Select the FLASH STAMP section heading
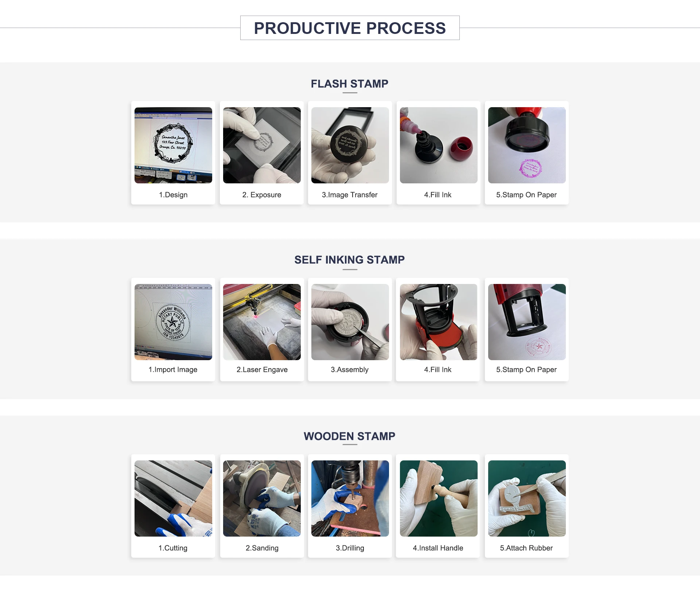The height and width of the screenshot is (592, 700). click(x=350, y=84)
